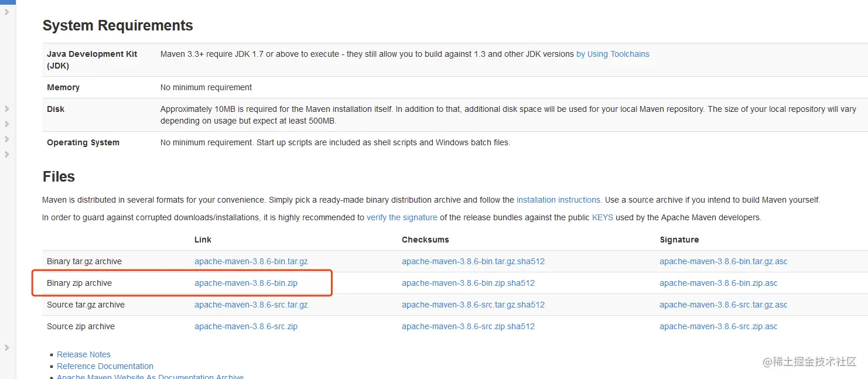Click 'No minimum requirement' in Memory row

tap(206, 87)
